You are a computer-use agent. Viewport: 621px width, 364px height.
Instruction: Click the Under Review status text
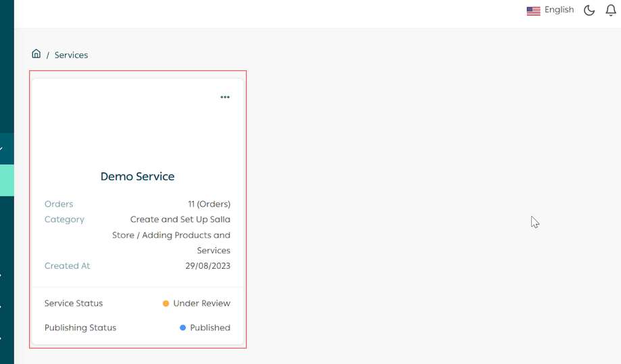coord(201,304)
